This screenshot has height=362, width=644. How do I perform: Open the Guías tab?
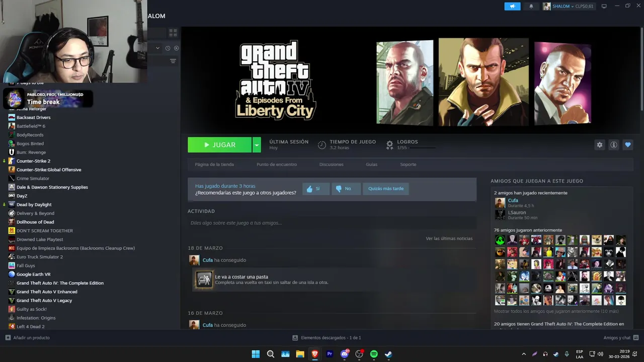pyautogui.click(x=371, y=164)
